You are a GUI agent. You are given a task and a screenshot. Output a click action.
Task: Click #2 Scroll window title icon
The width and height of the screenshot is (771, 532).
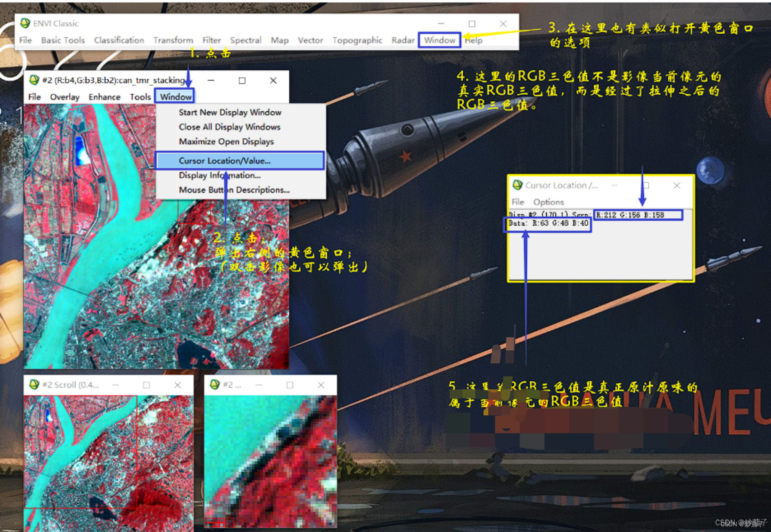coord(34,385)
